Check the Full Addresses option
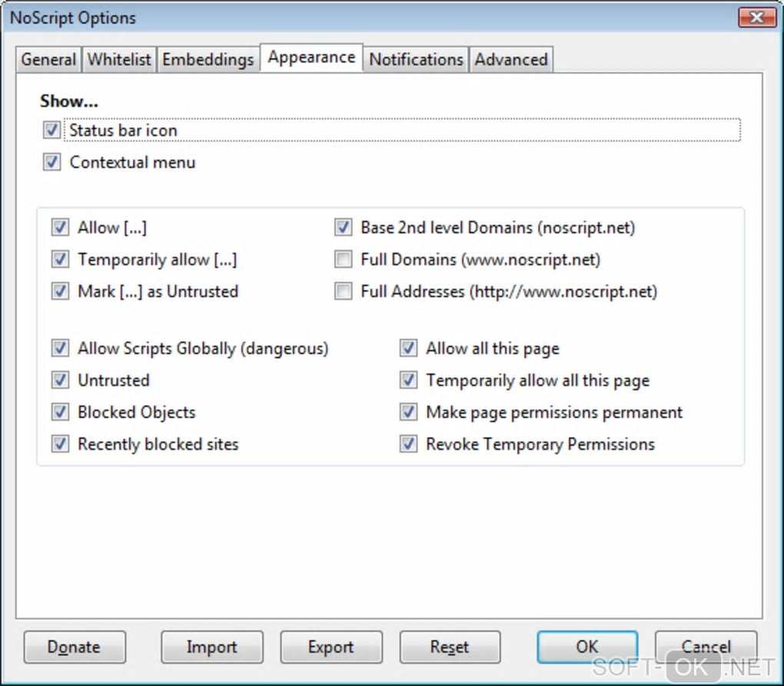Image resolution: width=784 pixels, height=686 pixels. (x=344, y=291)
